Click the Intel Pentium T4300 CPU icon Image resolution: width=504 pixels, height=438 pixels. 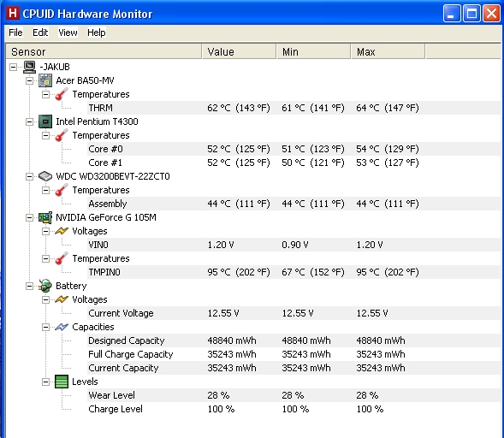[45, 121]
